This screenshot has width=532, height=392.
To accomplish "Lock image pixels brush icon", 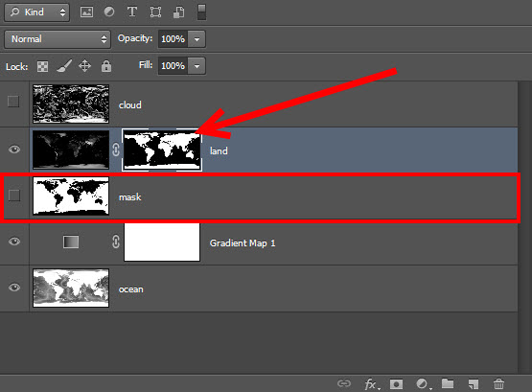I will click(64, 66).
